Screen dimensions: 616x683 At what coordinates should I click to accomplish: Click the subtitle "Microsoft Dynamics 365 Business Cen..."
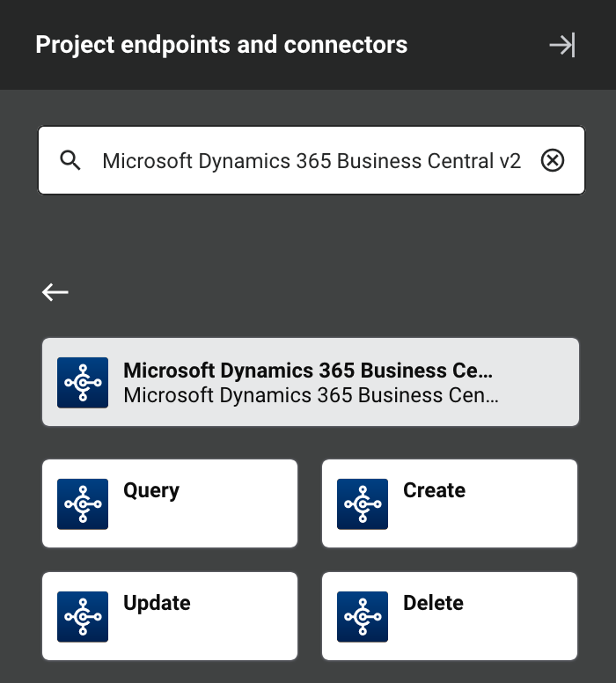coord(311,395)
